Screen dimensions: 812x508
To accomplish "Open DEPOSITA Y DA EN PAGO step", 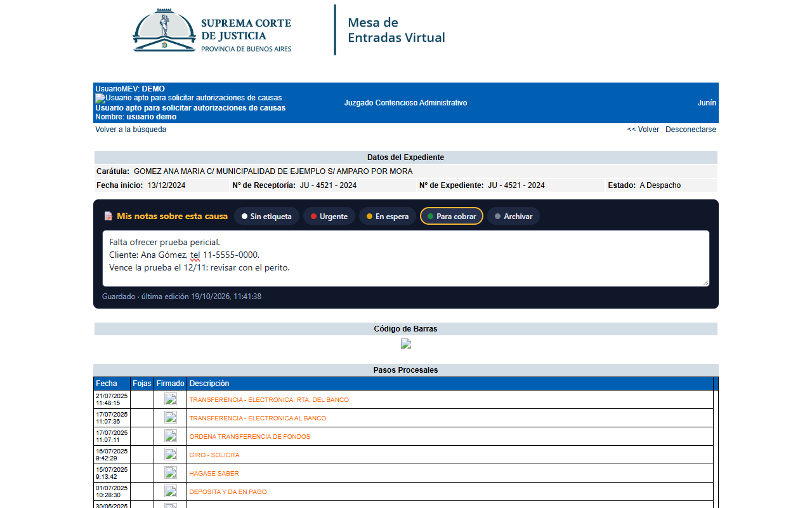I will point(228,492).
